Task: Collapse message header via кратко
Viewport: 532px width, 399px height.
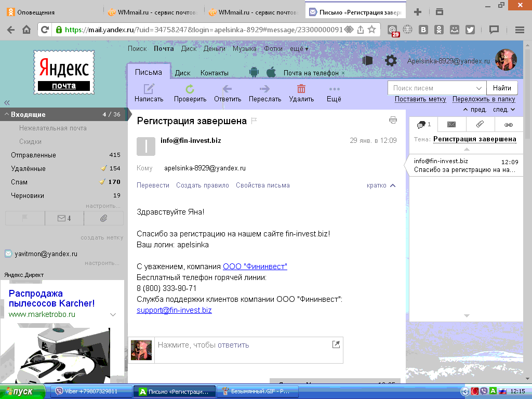Action: (381, 185)
